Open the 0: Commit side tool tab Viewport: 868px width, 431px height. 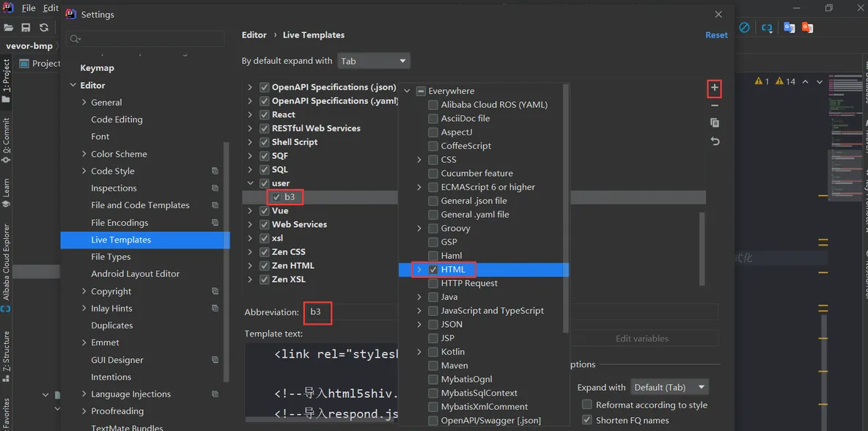pos(6,139)
